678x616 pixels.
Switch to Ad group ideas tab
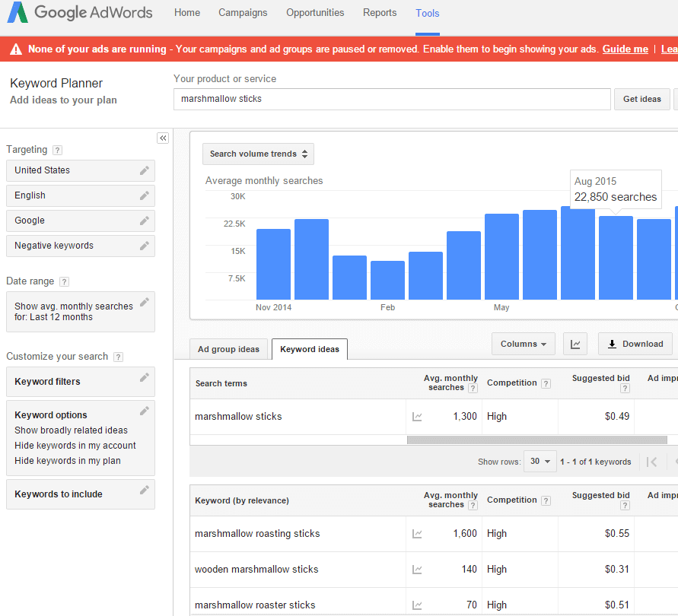(229, 349)
